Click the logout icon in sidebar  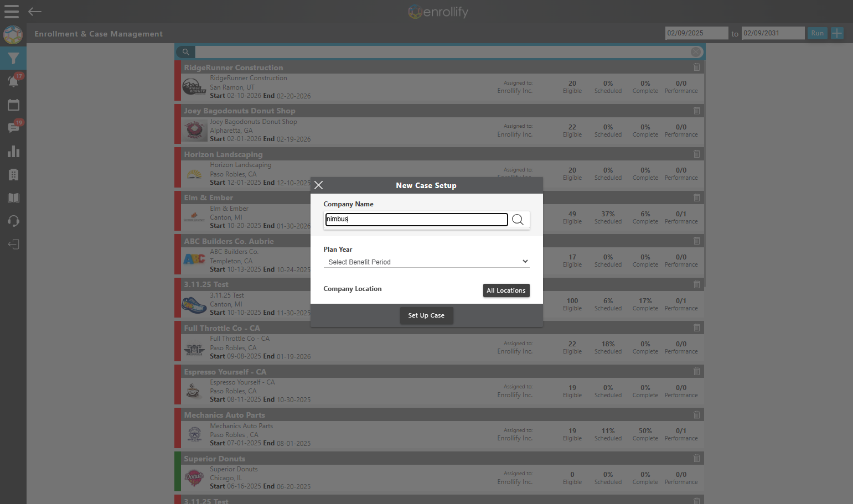click(13, 244)
